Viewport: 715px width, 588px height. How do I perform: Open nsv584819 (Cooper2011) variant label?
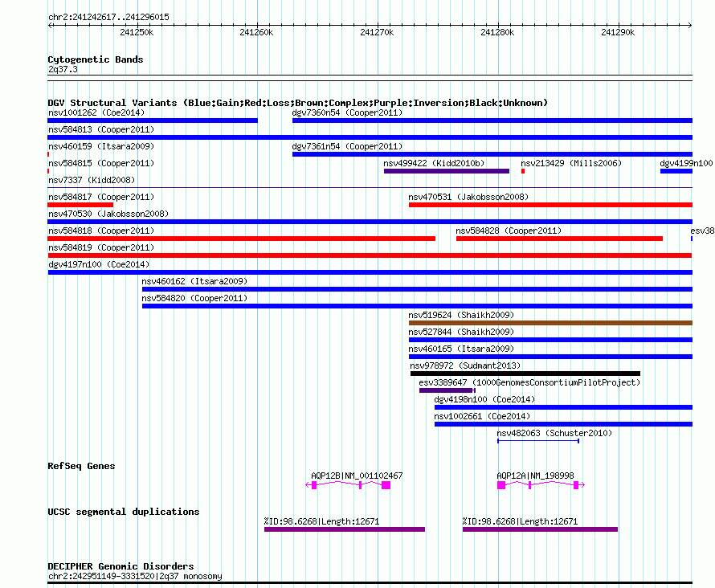click(x=101, y=247)
